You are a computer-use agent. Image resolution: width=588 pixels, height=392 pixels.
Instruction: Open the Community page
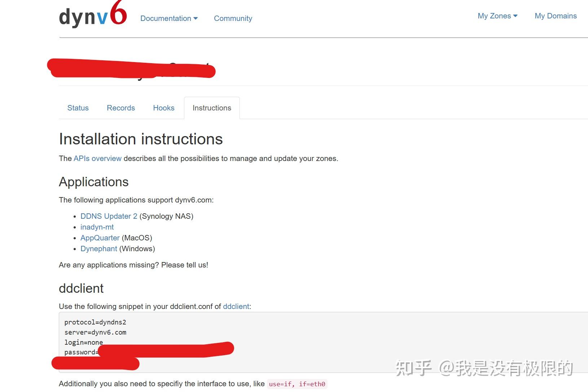(233, 18)
